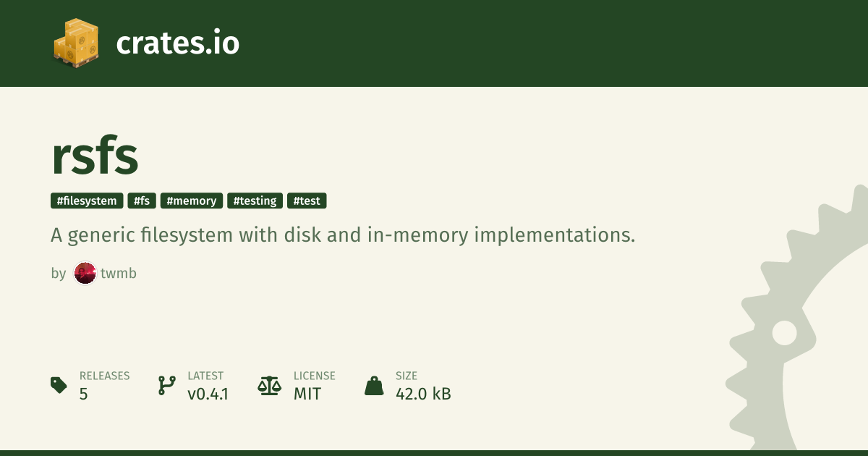Click the crates.io package boxes logo

point(76,43)
